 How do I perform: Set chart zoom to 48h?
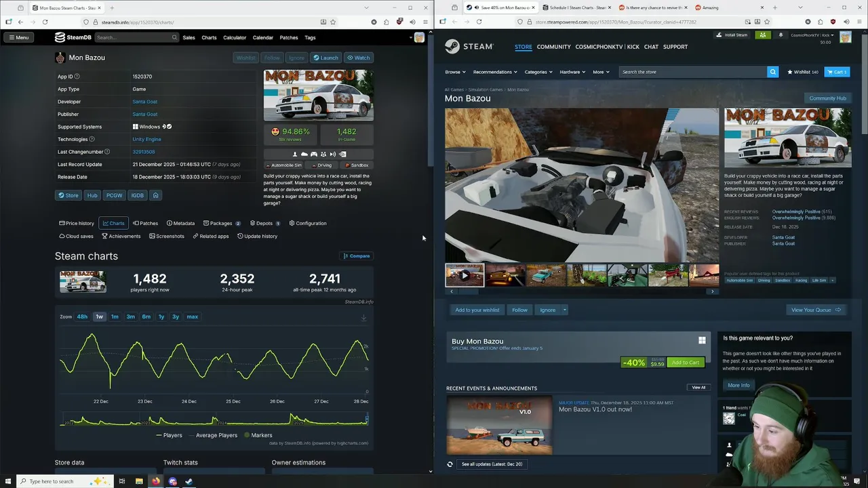tap(82, 317)
